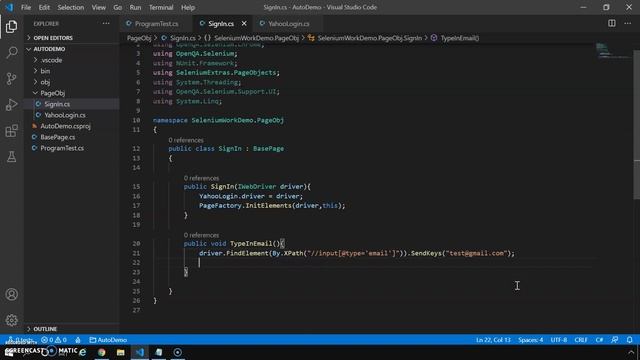
Task: Open the Selection menu
Action: coord(71,7)
